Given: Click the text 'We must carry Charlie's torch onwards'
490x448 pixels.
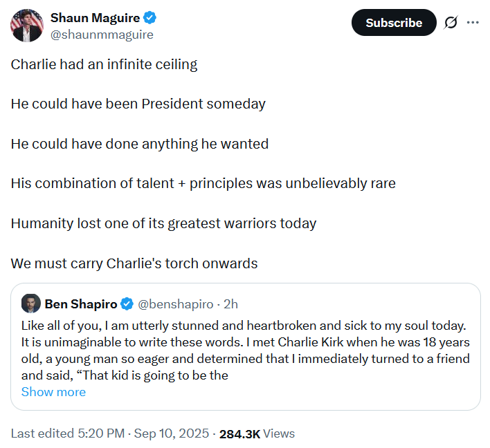Looking at the screenshot, I should [x=134, y=263].
